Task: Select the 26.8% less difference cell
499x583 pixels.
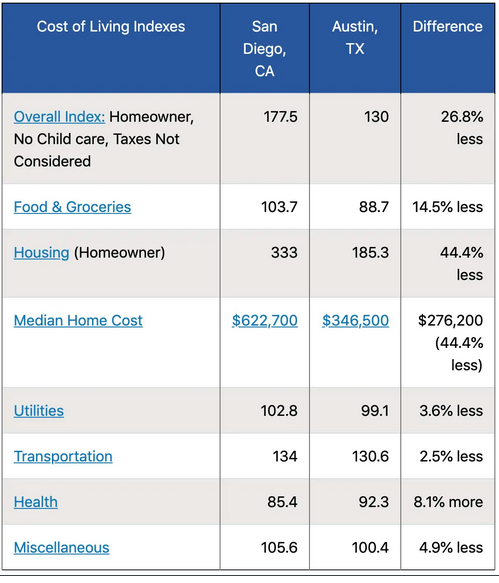Action: pos(462,128)
